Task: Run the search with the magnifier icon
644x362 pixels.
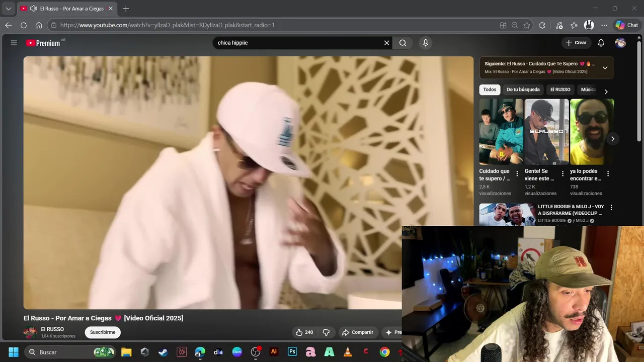Action: (403, 43)
